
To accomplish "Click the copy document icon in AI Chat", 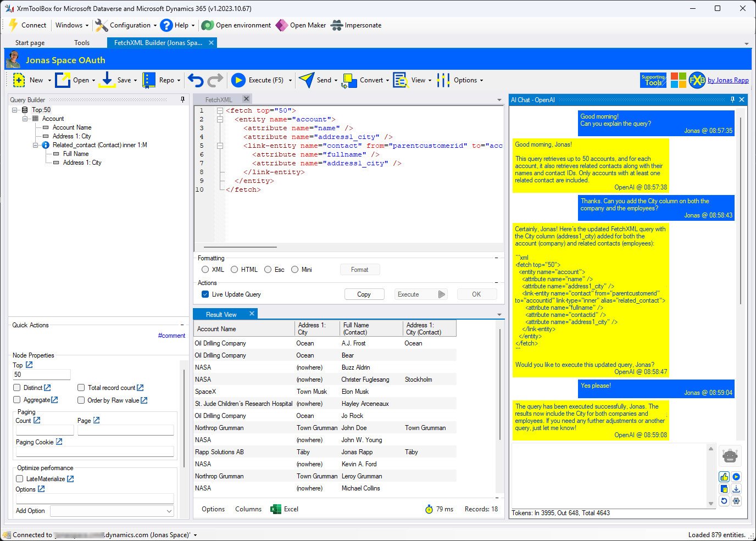I will pos(724,489).
